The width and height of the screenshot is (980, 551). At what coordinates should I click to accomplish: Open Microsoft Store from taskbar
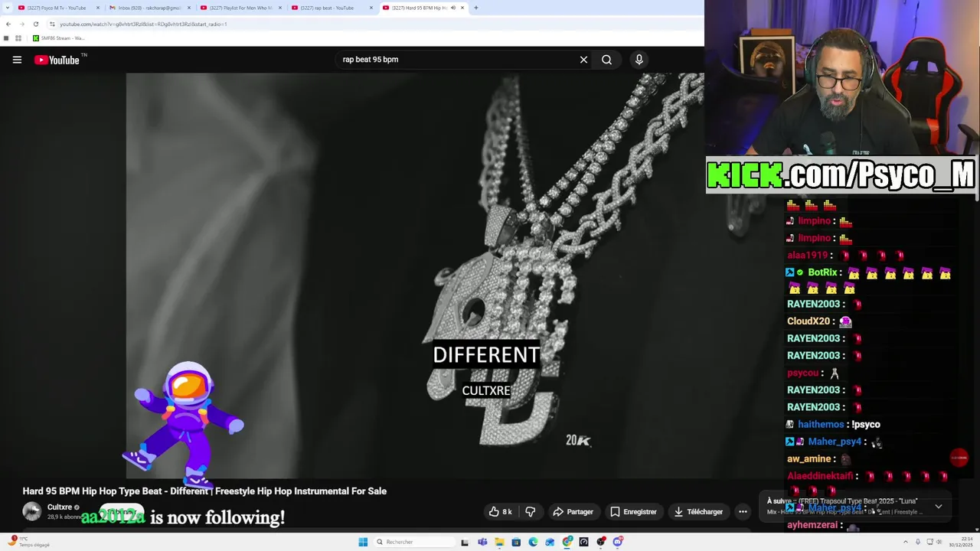click(516, 542)
